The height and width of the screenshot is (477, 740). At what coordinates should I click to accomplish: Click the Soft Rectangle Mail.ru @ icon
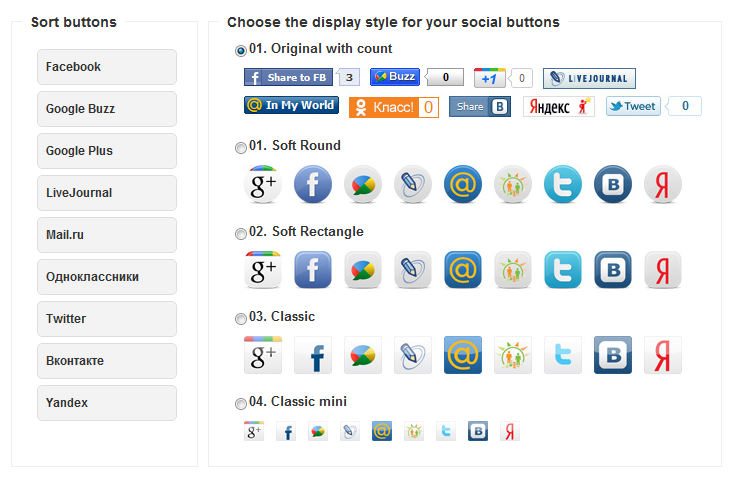click(463, 269)
